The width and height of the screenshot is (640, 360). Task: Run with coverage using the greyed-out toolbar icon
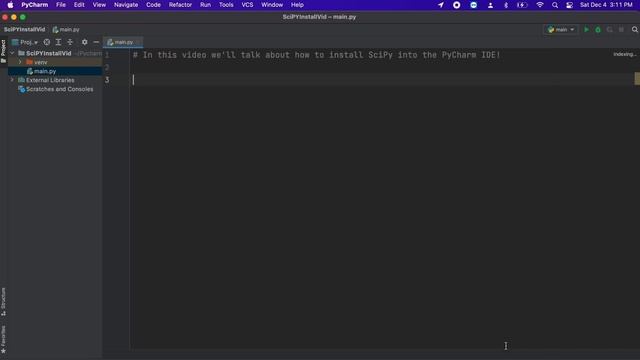click(x=609, y=29)
